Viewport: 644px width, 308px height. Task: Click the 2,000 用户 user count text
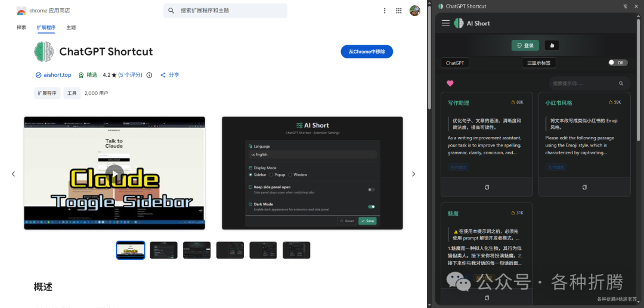pos(96,93)
